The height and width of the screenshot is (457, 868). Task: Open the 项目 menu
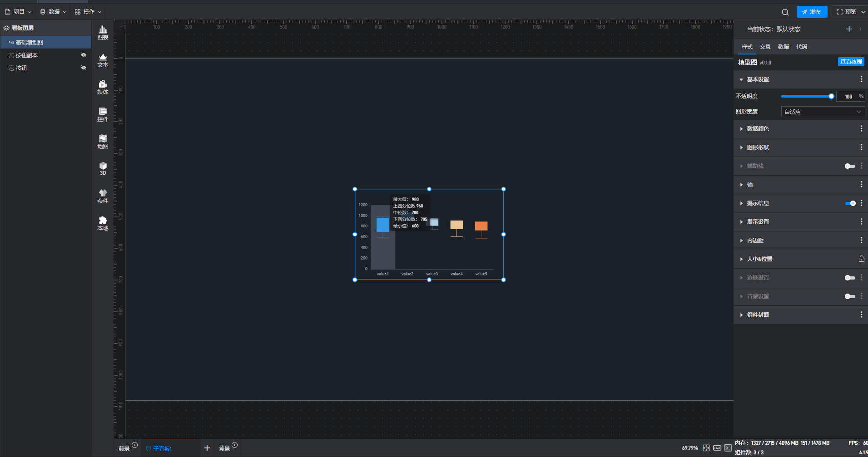(19, 12)
